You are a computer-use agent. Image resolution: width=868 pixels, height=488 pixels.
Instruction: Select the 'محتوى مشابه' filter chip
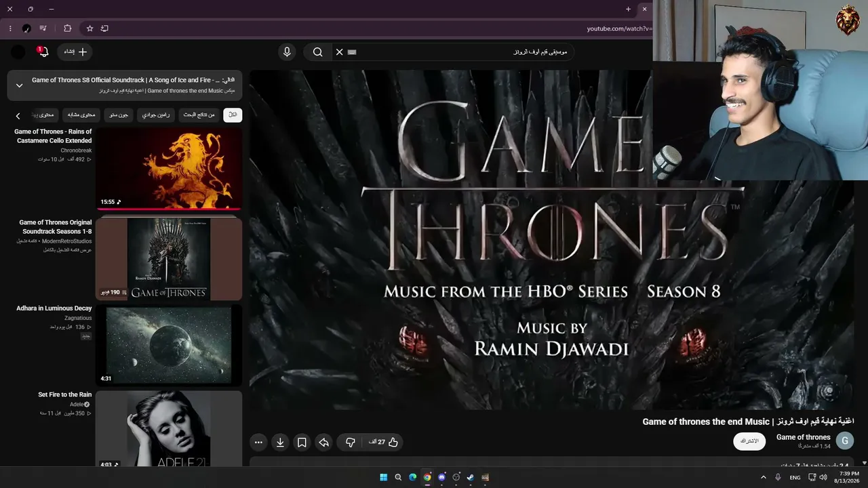(x=81, y=115)
